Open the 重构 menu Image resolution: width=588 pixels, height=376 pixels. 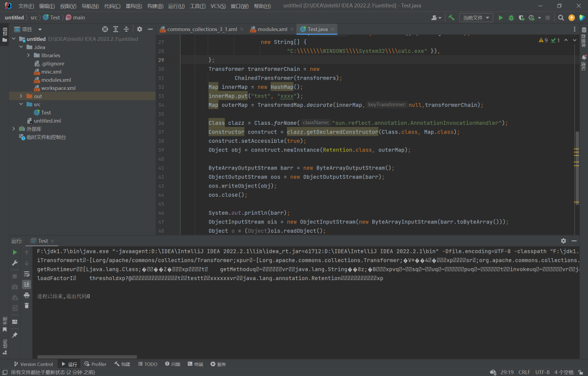133,6
